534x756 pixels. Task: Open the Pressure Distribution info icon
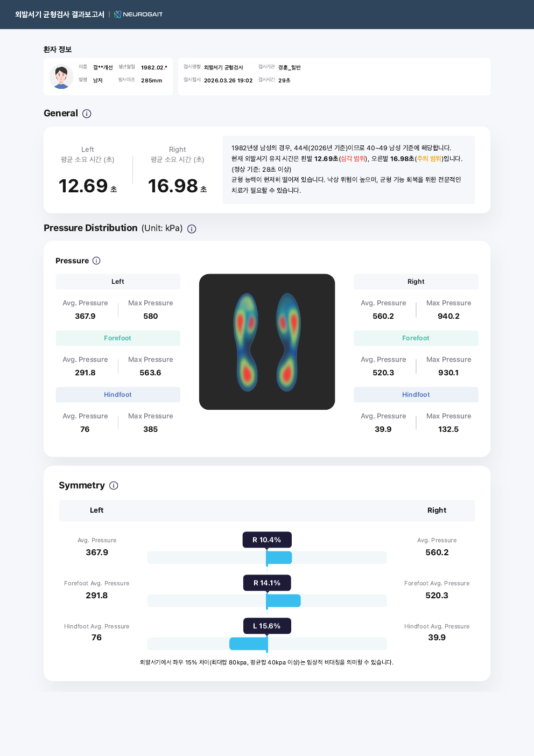192,229
